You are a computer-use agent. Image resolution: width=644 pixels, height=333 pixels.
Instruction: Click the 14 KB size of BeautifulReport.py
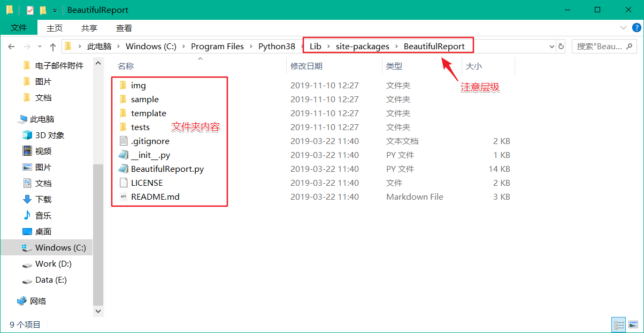point(500,169)
